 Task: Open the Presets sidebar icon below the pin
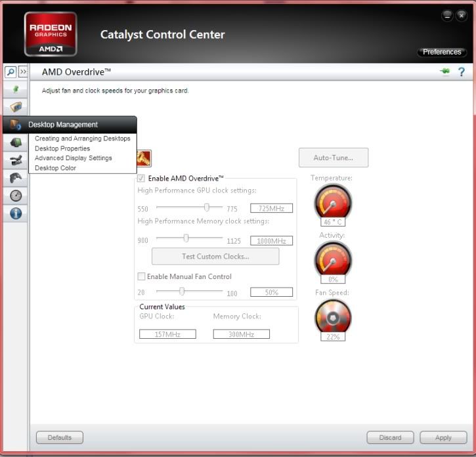16,107
